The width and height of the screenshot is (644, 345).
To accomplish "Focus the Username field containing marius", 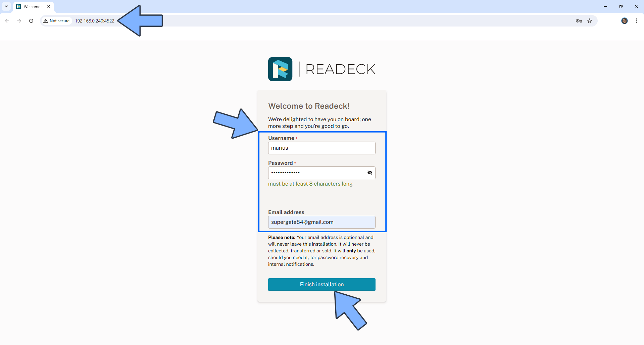I will tap(321, 148).
